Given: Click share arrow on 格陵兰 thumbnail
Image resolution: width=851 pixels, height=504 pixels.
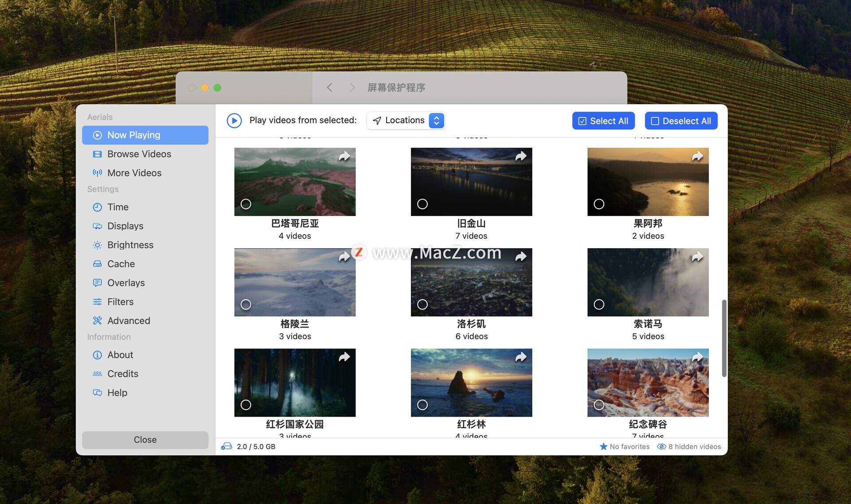Looking at the screenshot, I should pyautogui.click(x=344, y=257).
